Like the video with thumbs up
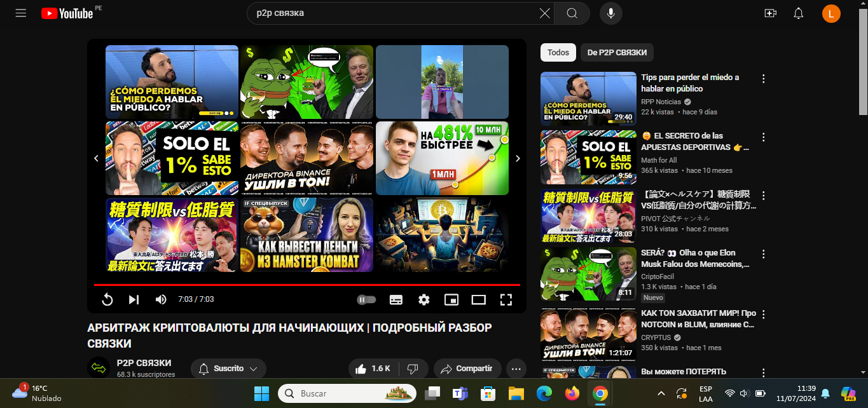 coord(373,369)
